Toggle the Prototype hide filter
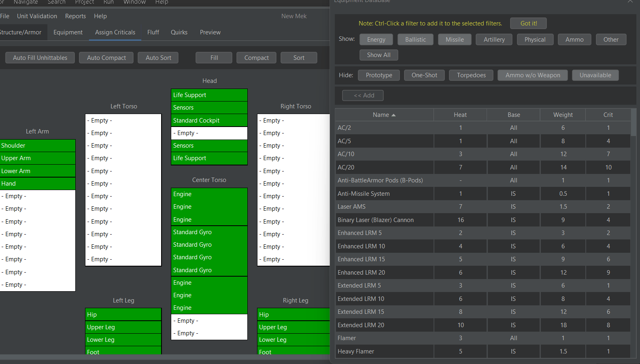This screenshot has width=640, height=364. 379,75
